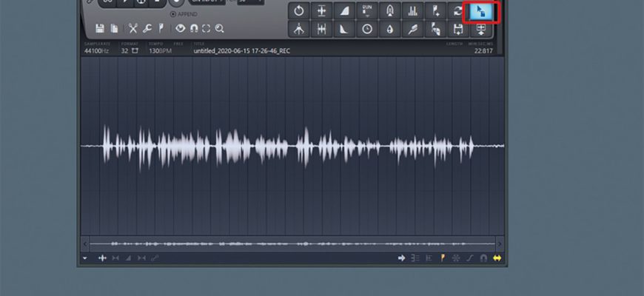Open the save file floppy disk icon
The image size is (644, 296).
pyautogui.click(x=99, y=29)
